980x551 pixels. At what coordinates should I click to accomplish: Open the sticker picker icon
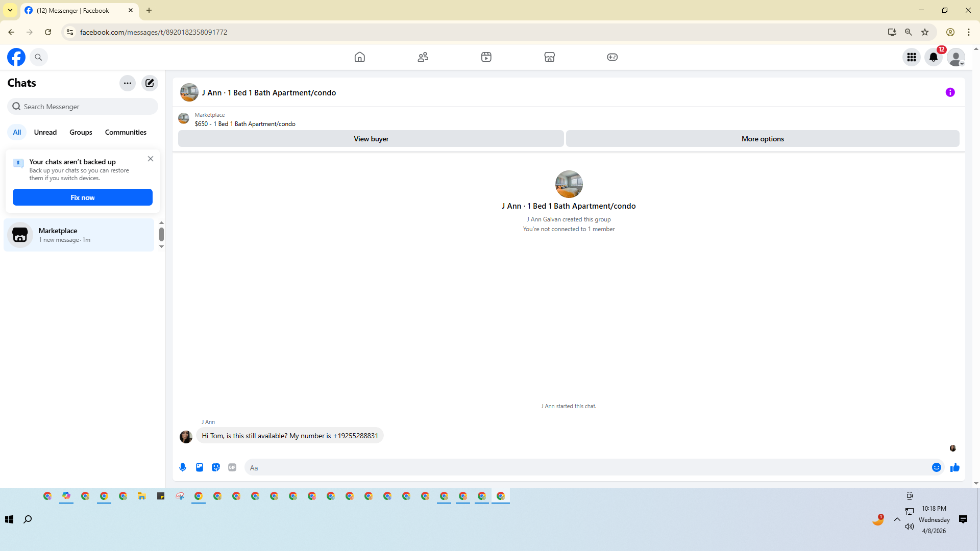[x=216, y=467]
